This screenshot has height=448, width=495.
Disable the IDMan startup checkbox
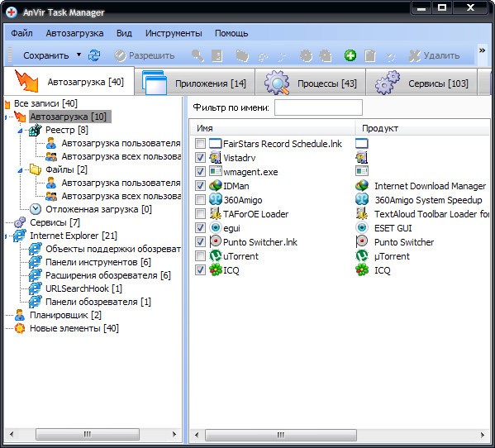(200, 186)
